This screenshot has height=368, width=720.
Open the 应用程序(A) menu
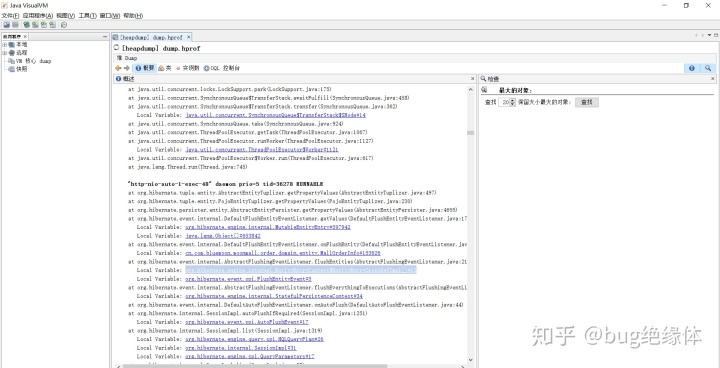click(x=38, y=16)
